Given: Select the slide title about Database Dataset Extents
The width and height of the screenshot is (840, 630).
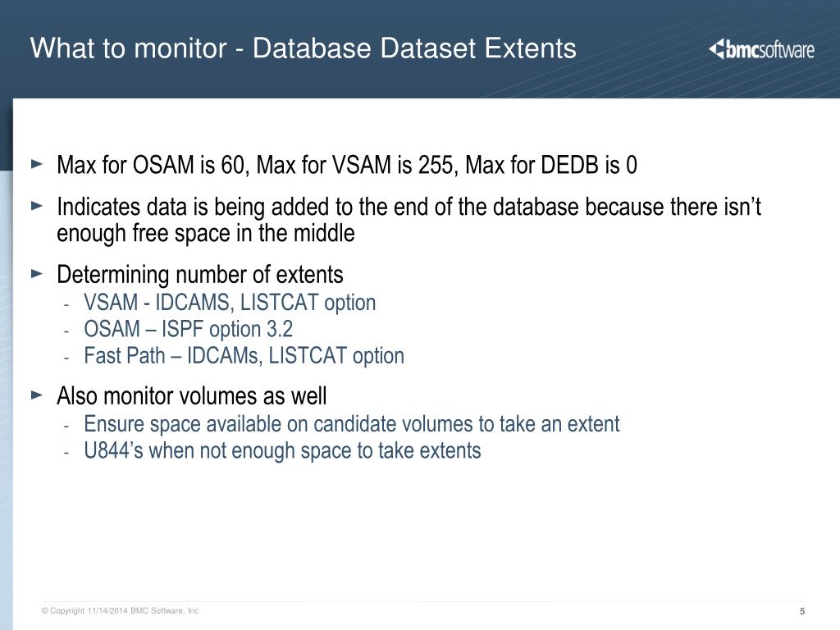Looking at the screenshot, I should (x=304, y=48).
